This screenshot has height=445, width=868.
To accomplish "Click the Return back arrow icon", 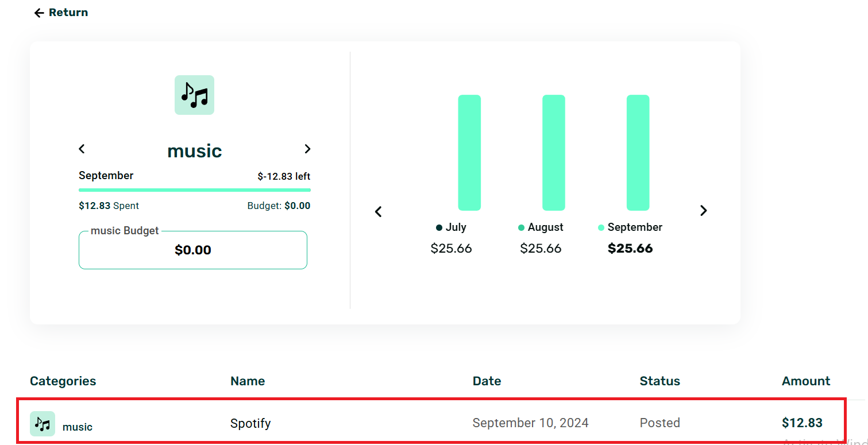I will point(39,13).
